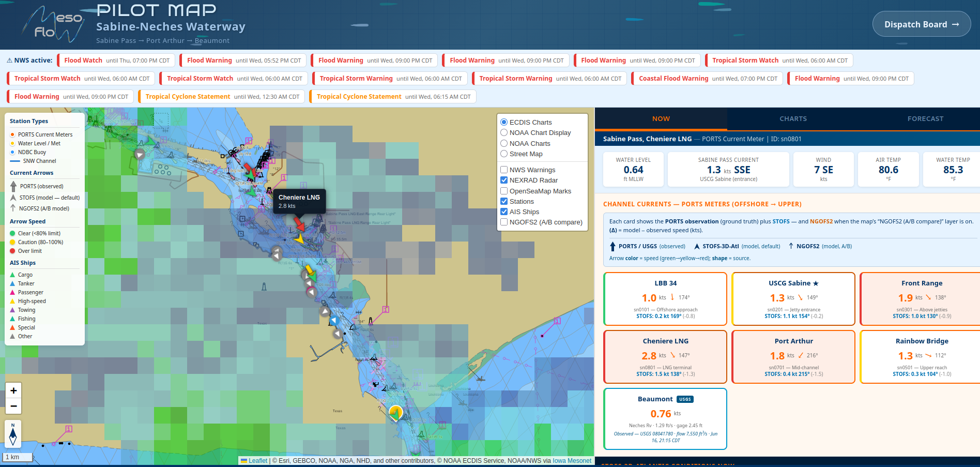
Task: Open the Beaumont USGS card
Action: [x=665, y=419]
